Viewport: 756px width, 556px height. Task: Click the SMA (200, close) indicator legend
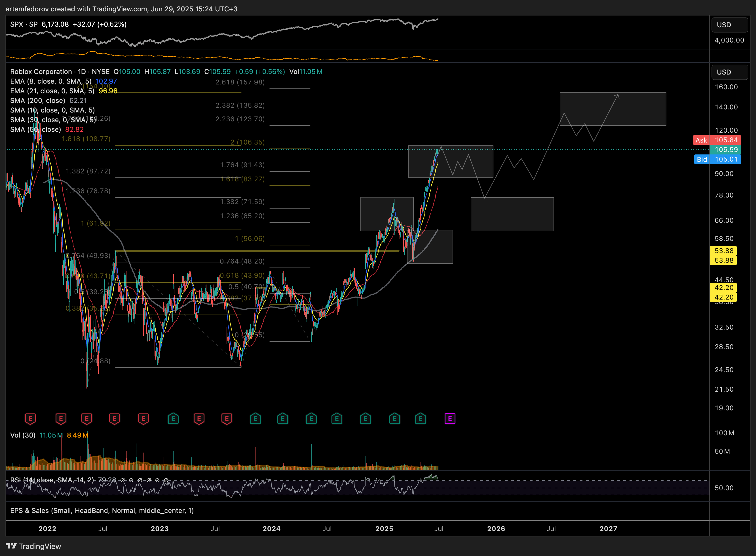tap(38, 101)
